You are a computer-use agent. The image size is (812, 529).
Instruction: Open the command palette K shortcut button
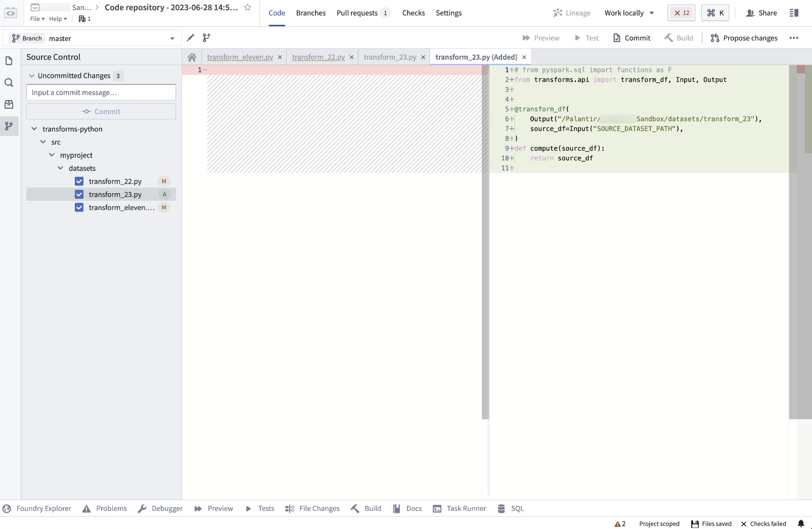pyautogui.click(x=715, y=13)
